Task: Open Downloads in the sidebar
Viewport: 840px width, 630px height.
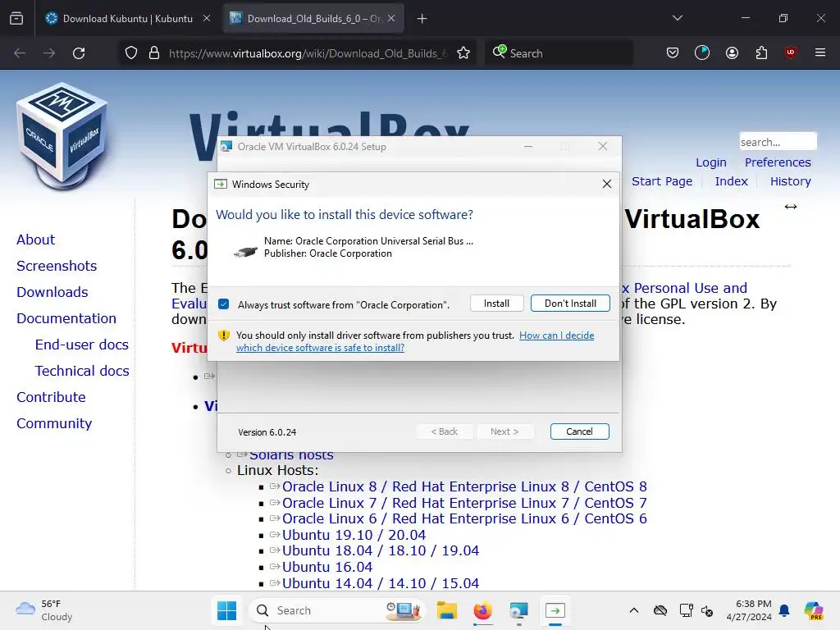Action: click(x=52, y=292)
